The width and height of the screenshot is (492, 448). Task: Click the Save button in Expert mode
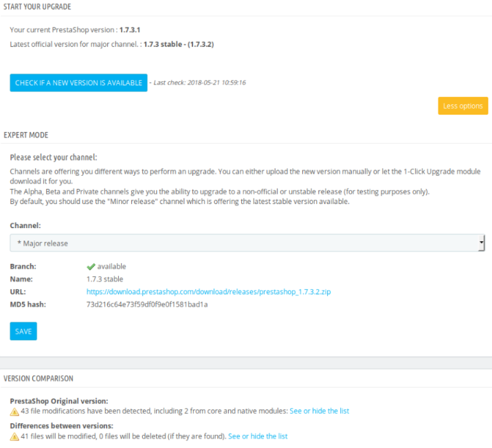(23, 331)
